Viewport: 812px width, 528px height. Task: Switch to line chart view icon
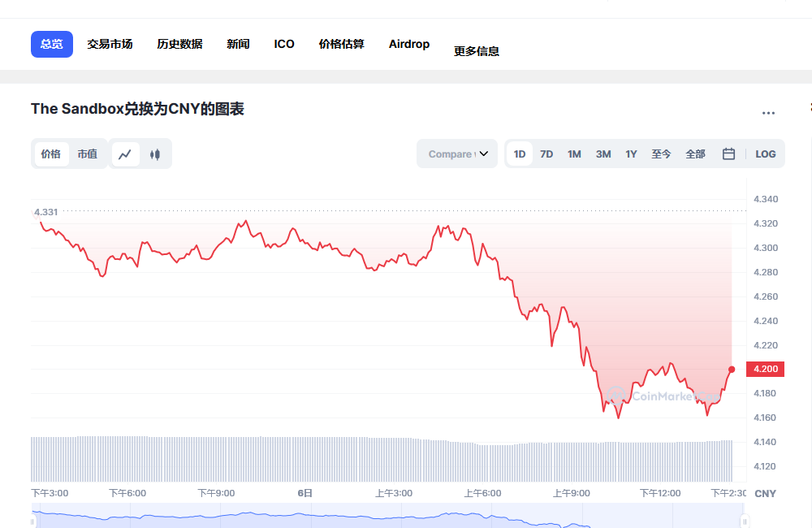click(x=125, y=154)
